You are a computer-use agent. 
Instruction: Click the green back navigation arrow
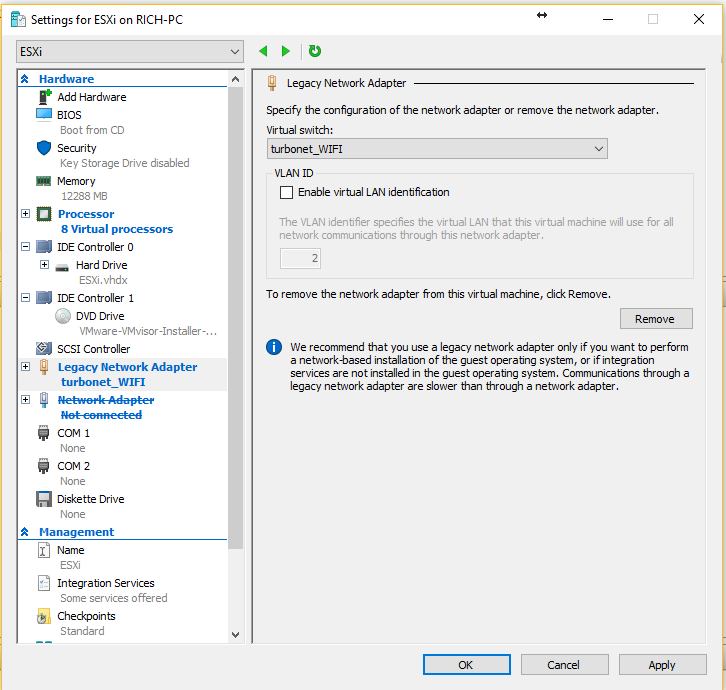pos(263,51)
